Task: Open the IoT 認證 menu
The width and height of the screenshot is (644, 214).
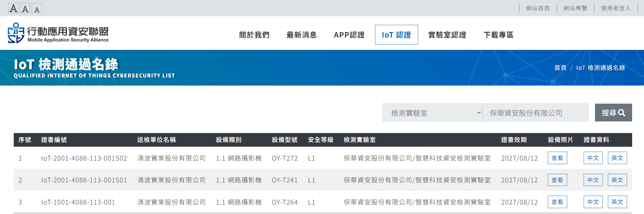Action: coord(396,35)
